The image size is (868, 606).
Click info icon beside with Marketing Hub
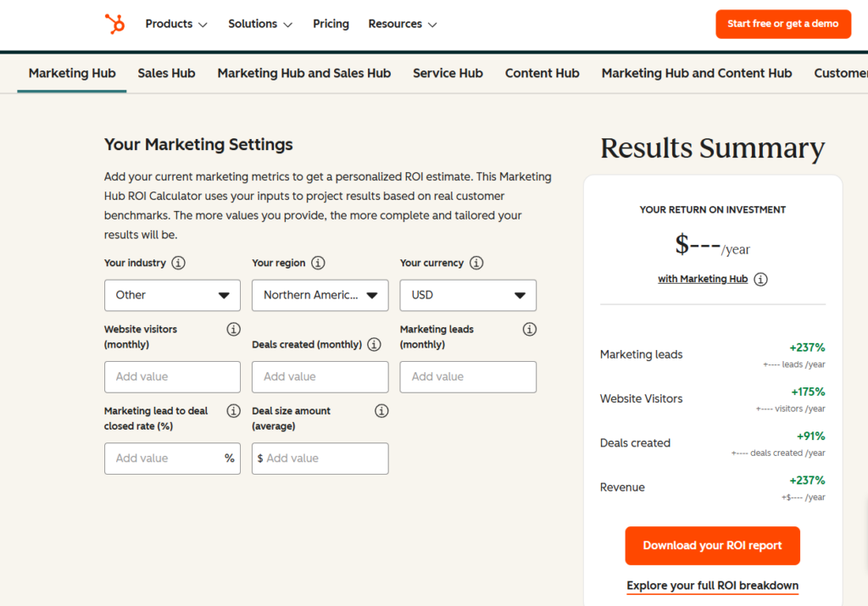(760, 279)
